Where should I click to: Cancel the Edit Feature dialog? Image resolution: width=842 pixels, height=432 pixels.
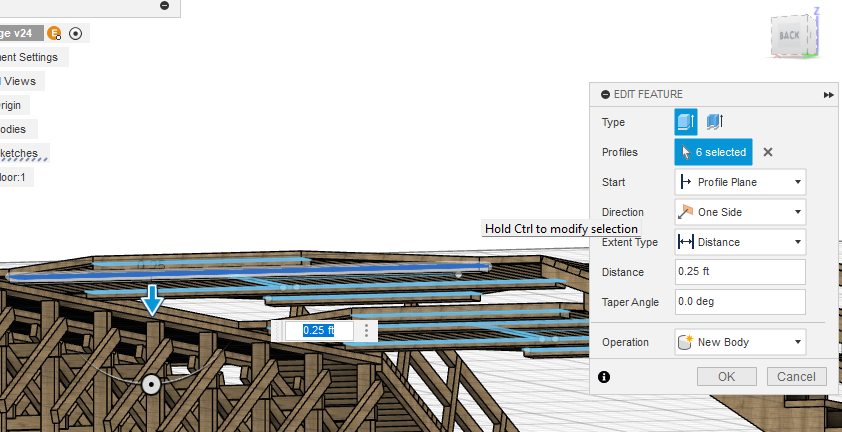click(796, 377)
